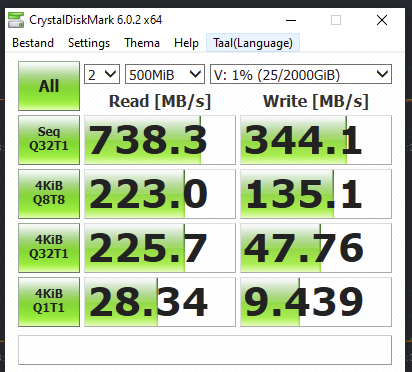412x372 pixels.
Task: Open the Taal(Language) menu
Action: [x=253, y=43]
